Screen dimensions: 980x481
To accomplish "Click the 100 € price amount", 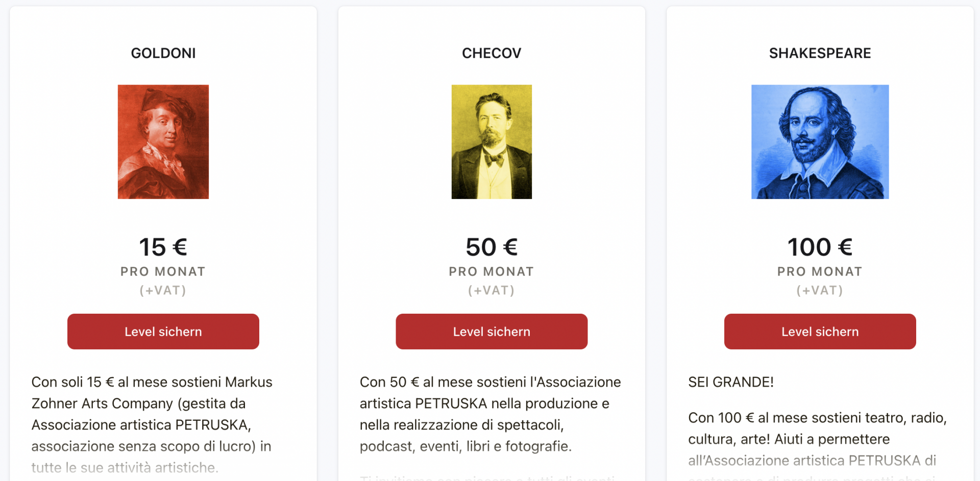I will click(x=820, y=247).
